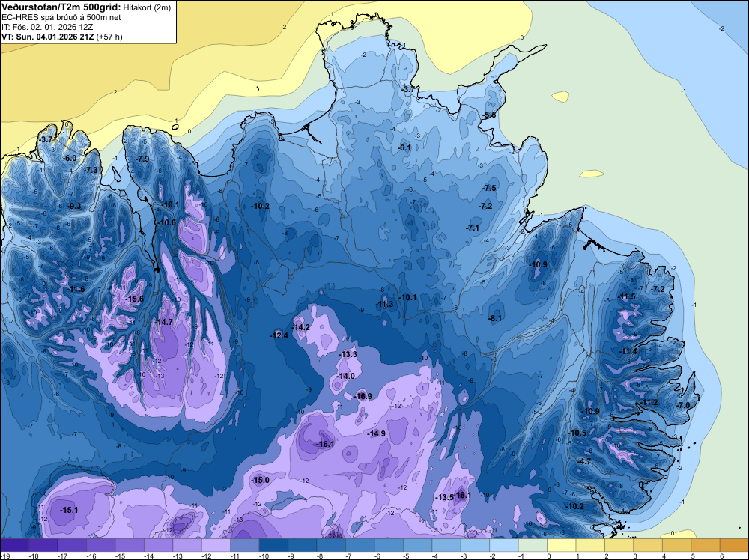This screenshot has width=749, height=560.
Task: Select the -4.7 temperature label
Action: pyautogui.click(x=584, y=462)
